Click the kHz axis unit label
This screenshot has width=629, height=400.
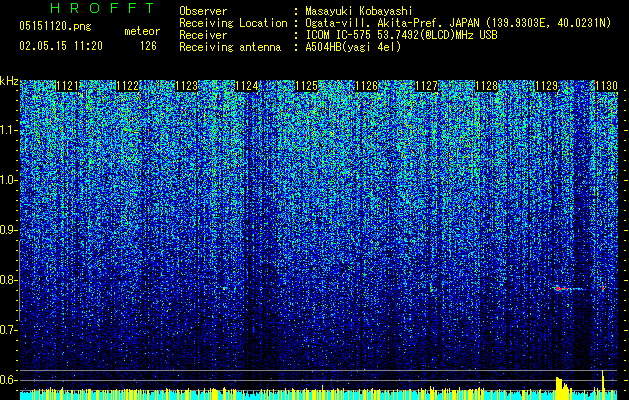coord(9,81)
